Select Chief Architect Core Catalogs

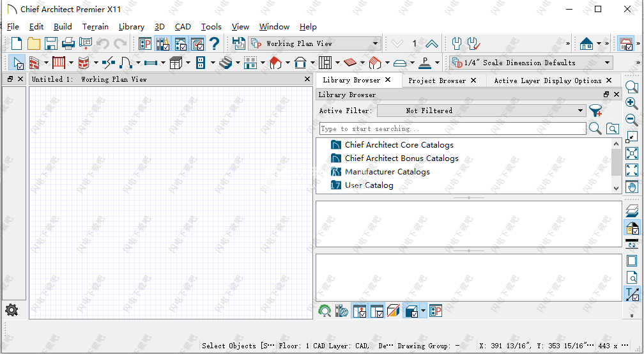(399, 144)
